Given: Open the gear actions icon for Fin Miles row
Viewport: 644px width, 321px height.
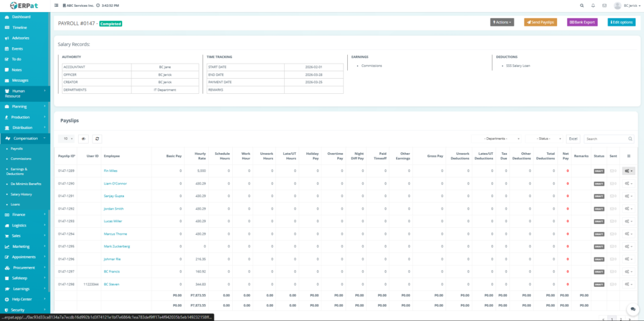Looking at the screenshot, I should tap(628, 171).
